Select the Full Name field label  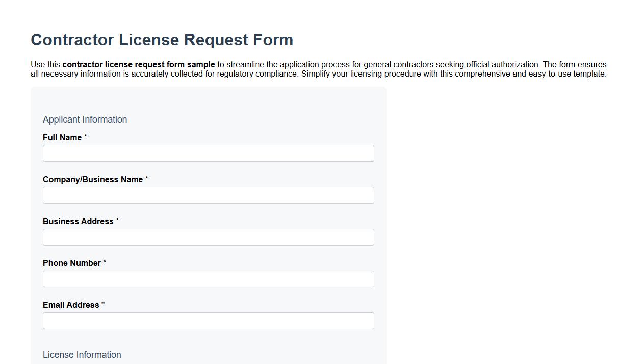click(62, 137)
